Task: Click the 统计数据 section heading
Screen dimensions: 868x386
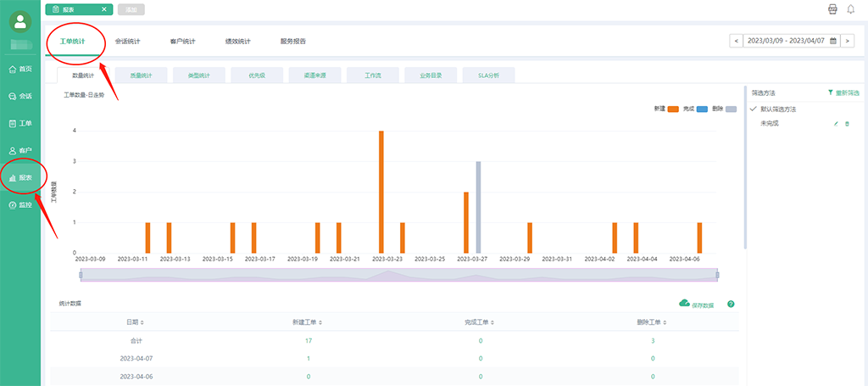Action: [x=70, y=304]
